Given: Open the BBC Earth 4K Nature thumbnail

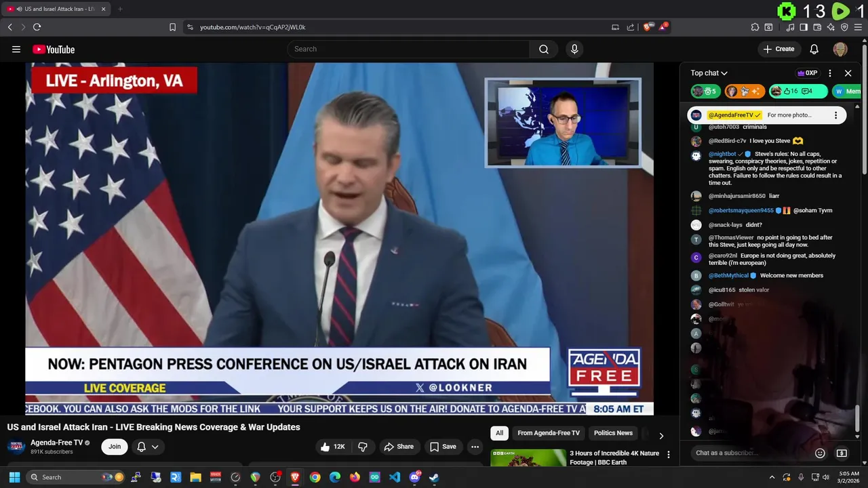Looking at the screenshot, I should tap(528, 457).
